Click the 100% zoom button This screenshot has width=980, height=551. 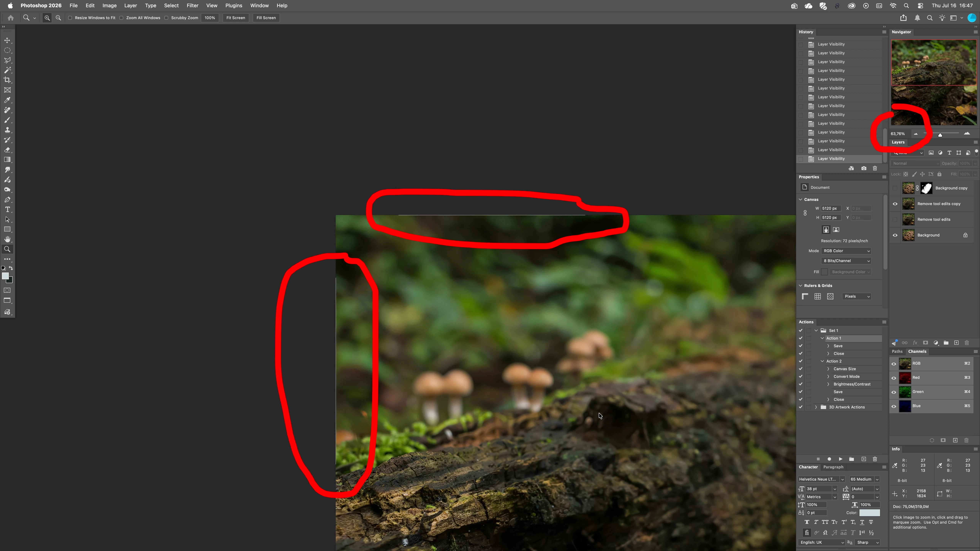point(210,18)
